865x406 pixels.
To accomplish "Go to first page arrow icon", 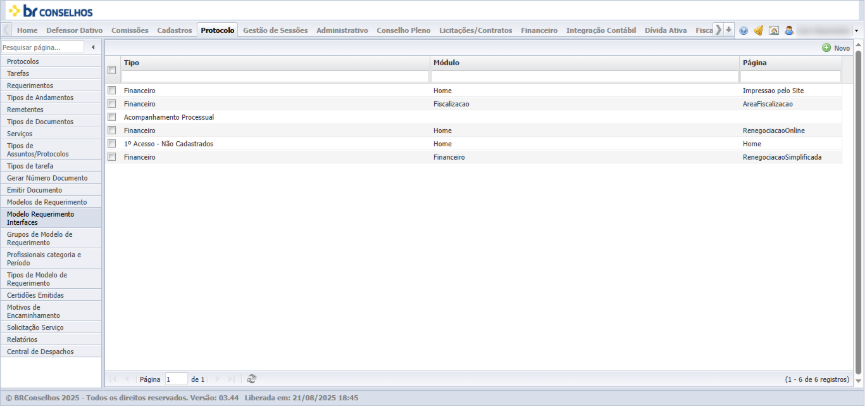I will click(113, 379).
